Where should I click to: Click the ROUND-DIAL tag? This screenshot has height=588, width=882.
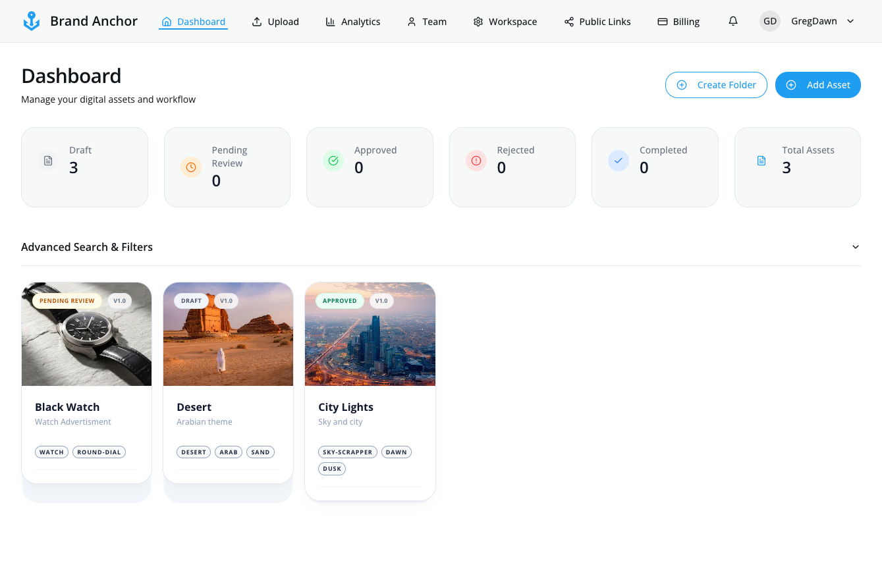(x=99, y=452)
